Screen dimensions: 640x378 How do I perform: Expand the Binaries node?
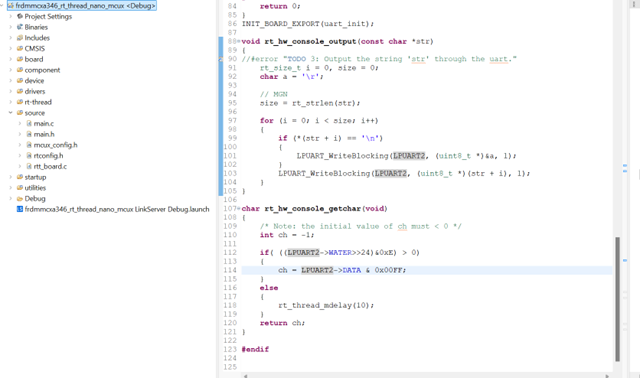[11, 27]
